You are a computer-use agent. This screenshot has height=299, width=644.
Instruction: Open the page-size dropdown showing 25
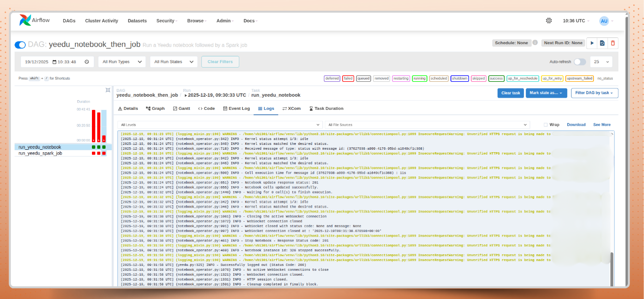point(601,62)
